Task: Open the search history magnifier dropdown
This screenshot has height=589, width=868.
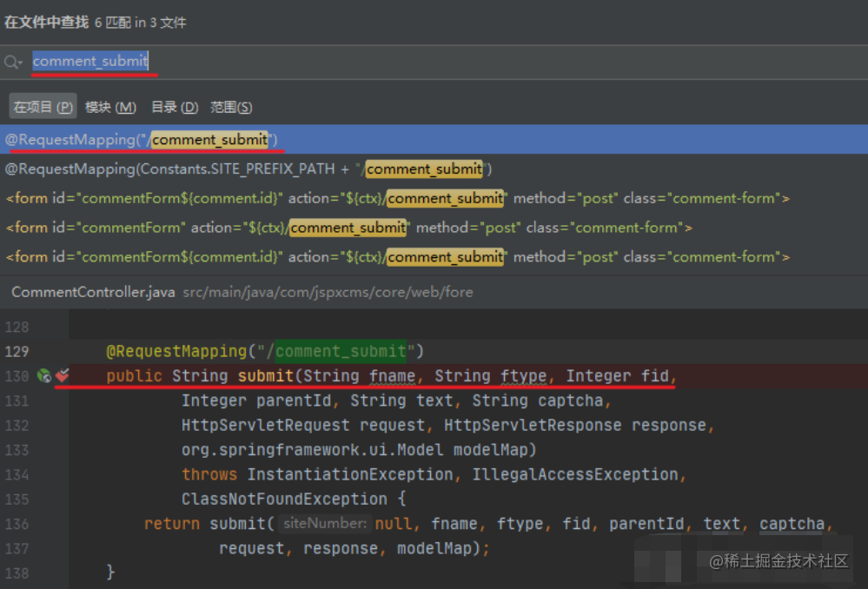Action: 13,62
